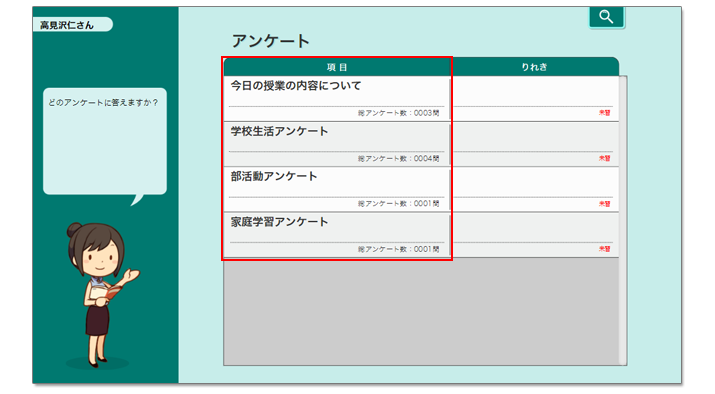Click the magnifying glass search icon
Image resolution: width=715 pixels, height=394 pixels.
tap(606, 17)
